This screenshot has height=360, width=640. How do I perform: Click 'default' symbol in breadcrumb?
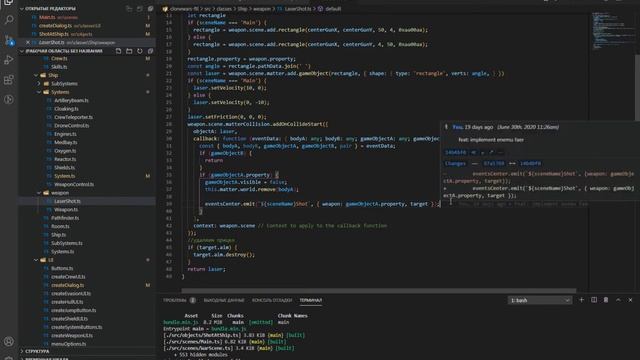(x=333, y=9)
